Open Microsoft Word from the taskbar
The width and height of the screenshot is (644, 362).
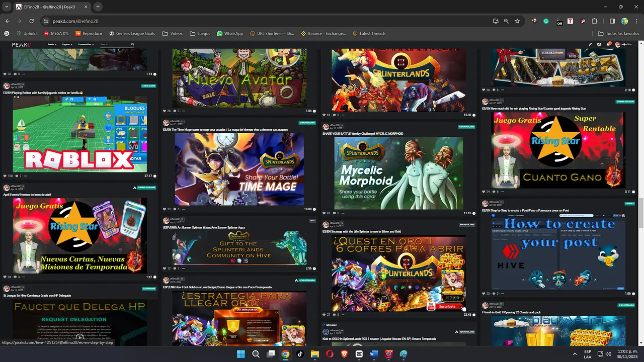point(374,354)
